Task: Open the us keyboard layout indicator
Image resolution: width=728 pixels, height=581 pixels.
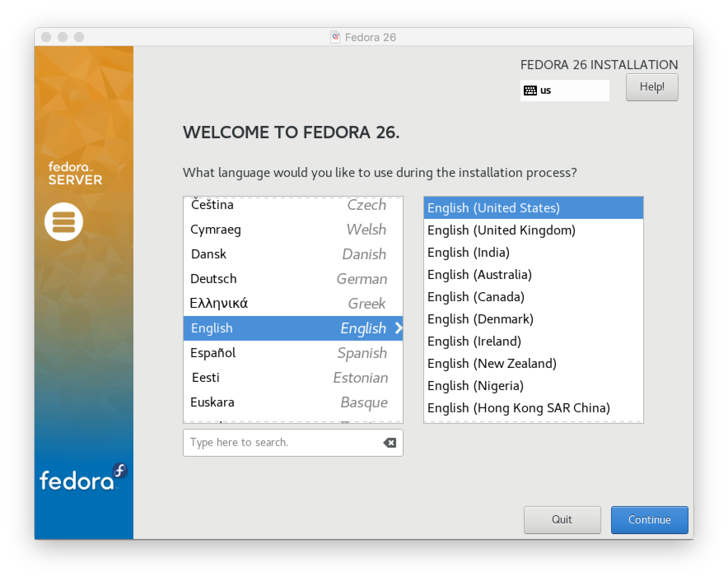Action: click(565, 91)
